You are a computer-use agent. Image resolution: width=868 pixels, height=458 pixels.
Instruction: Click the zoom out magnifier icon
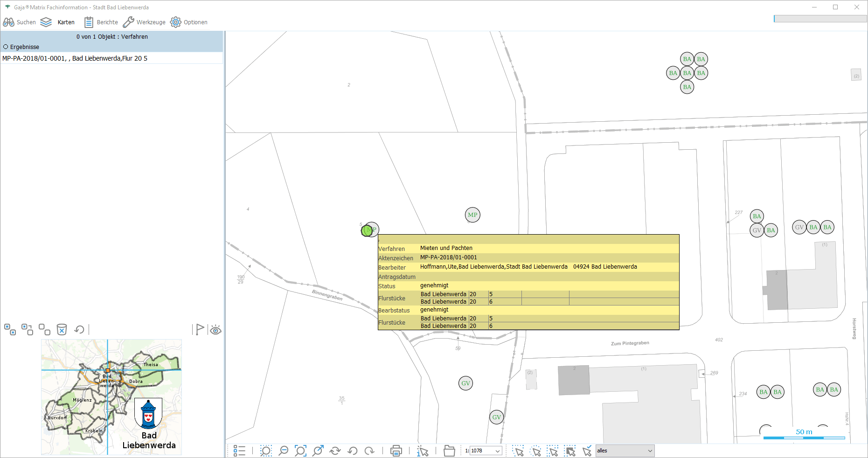283,451
